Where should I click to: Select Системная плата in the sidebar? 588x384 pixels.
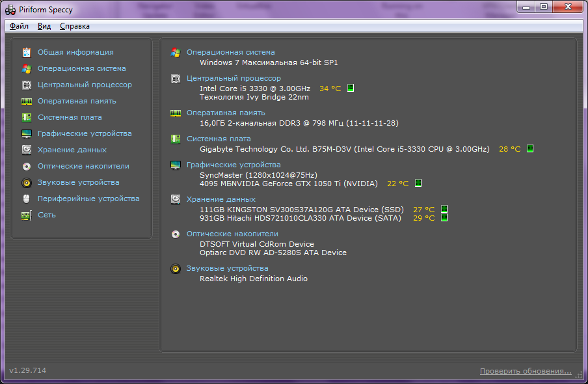70,117
